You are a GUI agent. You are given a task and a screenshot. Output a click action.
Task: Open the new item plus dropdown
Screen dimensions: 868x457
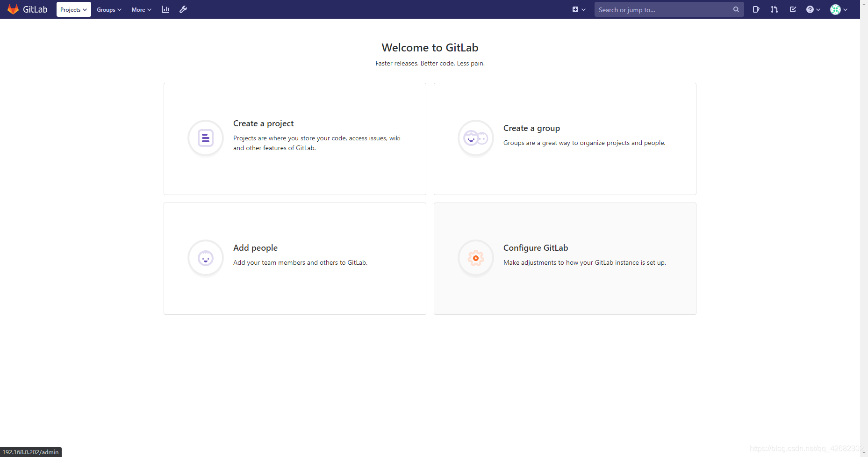(x=579, y=9)
